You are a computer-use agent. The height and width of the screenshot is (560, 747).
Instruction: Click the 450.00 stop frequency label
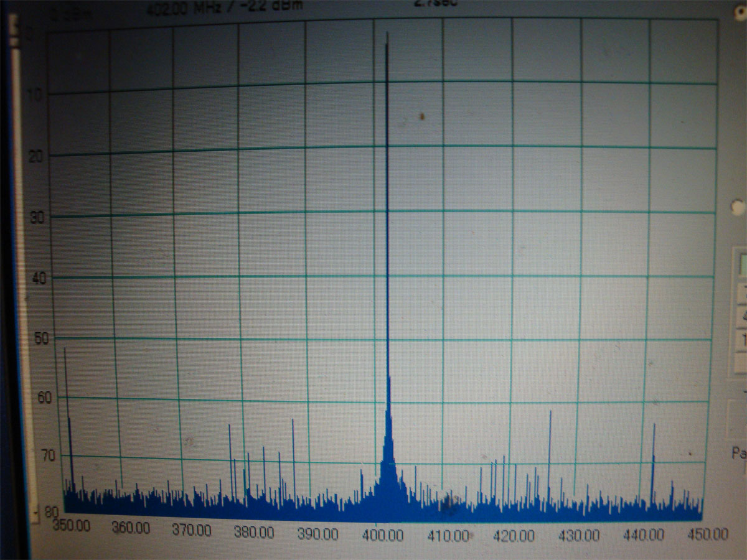click(710, 534)
